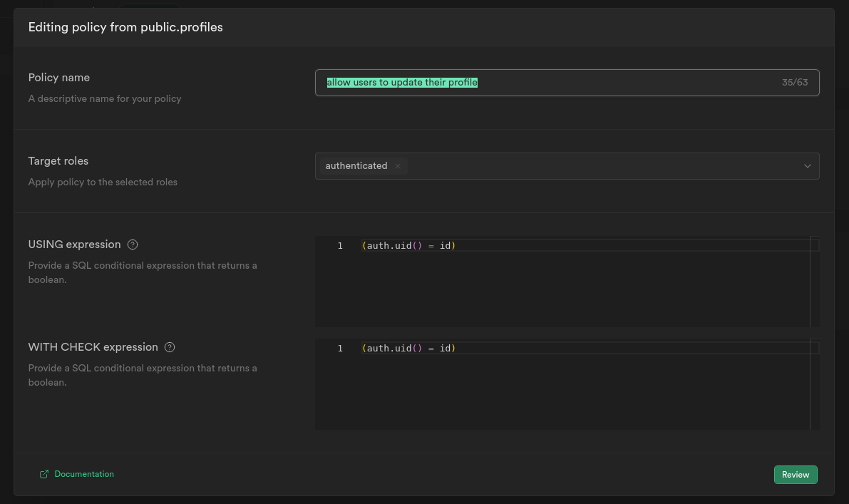Remove the authenticated role with its x icon
Viewport: 849px width, 504px height.
[x=397, y=165]
